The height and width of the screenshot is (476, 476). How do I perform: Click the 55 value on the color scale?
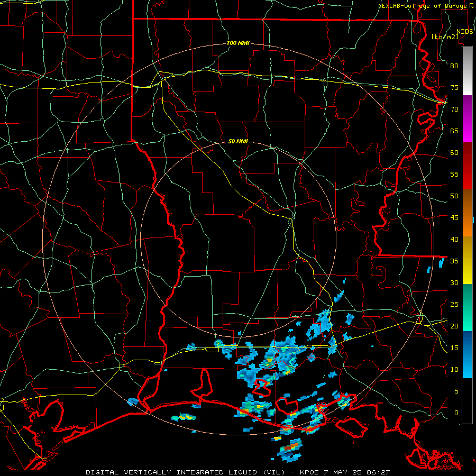point(454,174)
